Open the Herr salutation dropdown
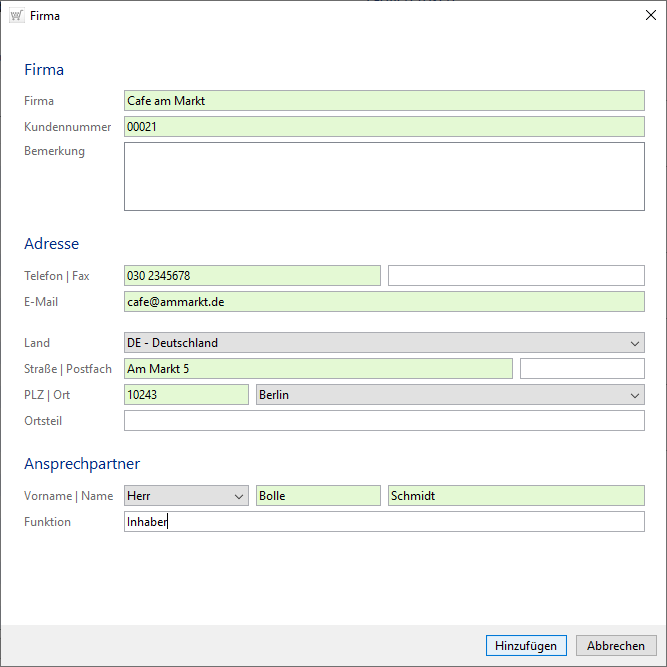 pyautogui.click(x=186, y=496)
